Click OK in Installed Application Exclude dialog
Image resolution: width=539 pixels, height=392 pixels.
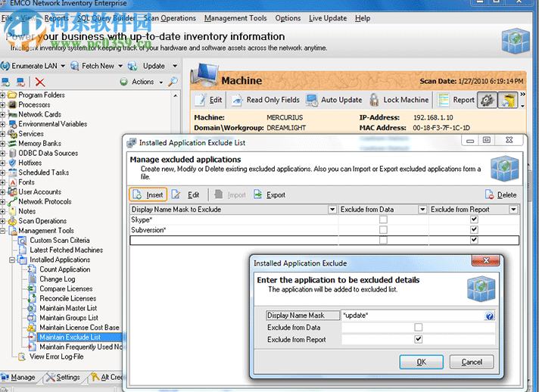pyautogui.click(x=421, y=362)
